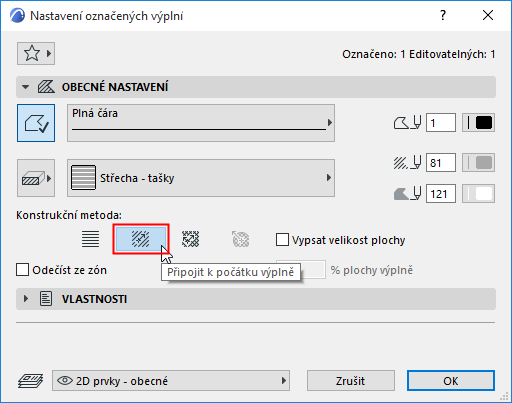The width and height of the screenshot is (512, 403).
Task: Open the Favorites star button
Action: 36,53
